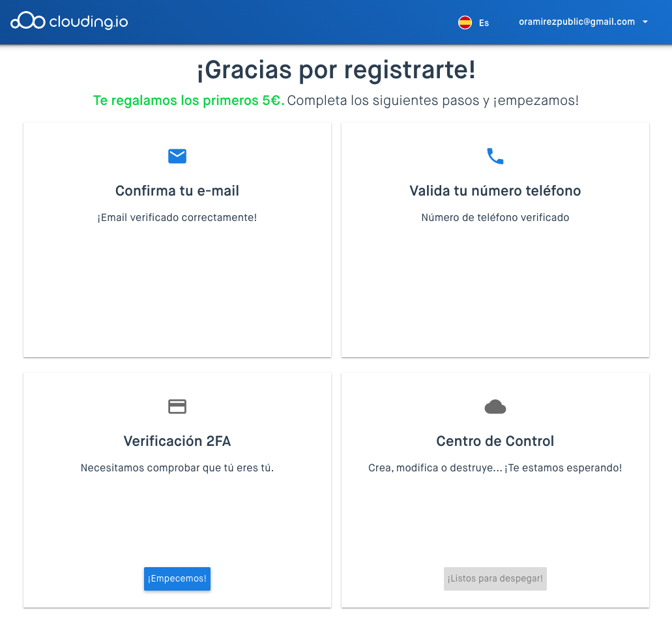Select the "Centro de Control" heading
672x618 pixels.
pos(495,441)
